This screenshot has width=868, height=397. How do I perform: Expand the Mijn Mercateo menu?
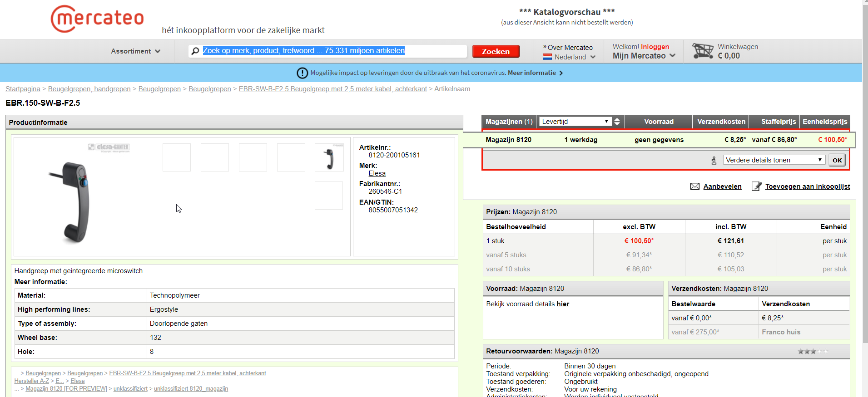click(x=644, y=56)
